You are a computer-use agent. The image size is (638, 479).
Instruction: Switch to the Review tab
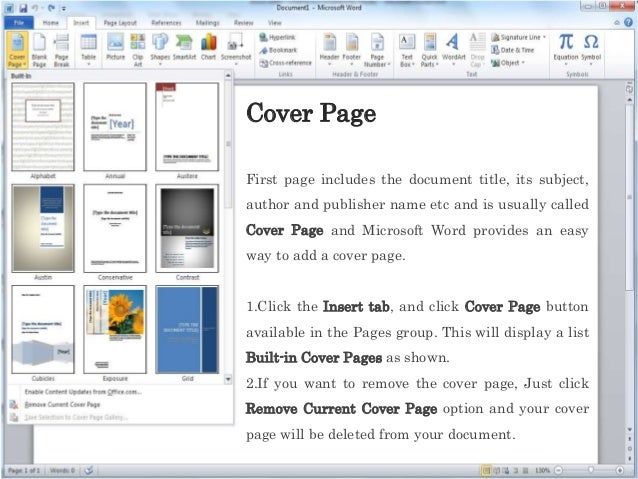tap(243, 23)
